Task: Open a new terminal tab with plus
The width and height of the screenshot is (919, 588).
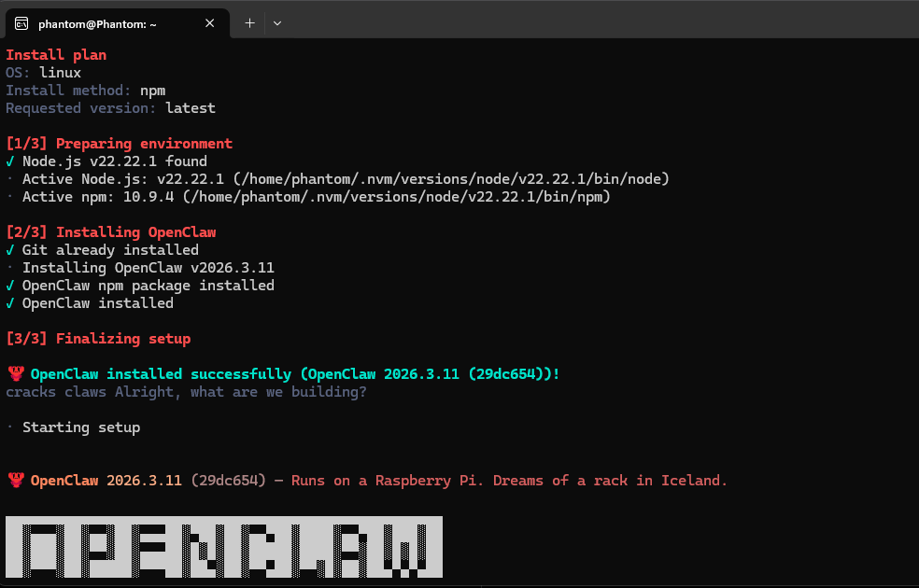Action: pos(249,23)
